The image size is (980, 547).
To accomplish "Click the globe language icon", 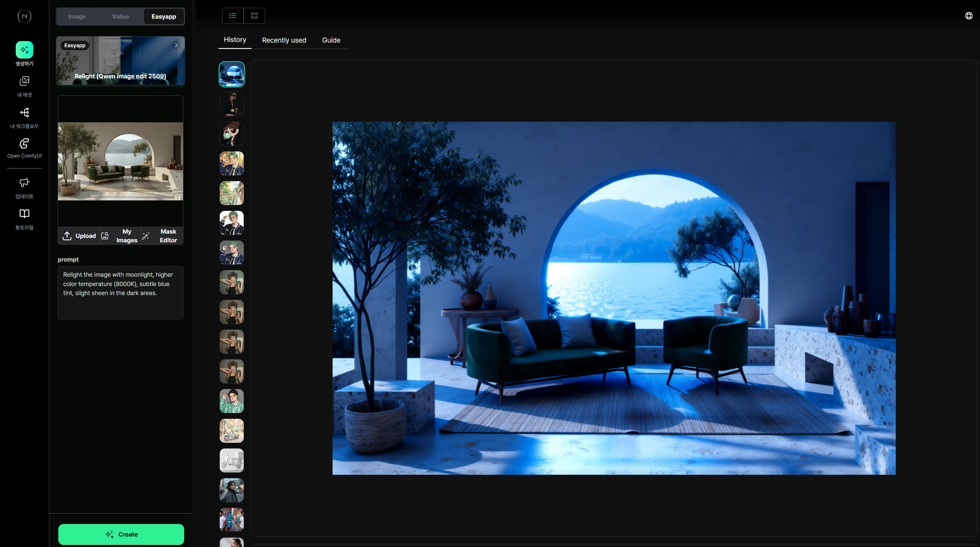I will pos(969,16).
